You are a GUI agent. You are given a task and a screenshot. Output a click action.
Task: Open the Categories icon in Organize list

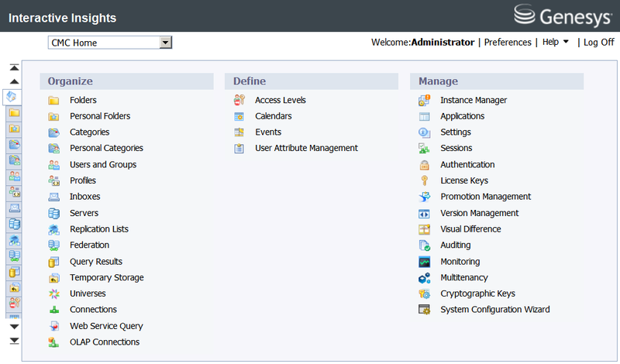(53, 132)
